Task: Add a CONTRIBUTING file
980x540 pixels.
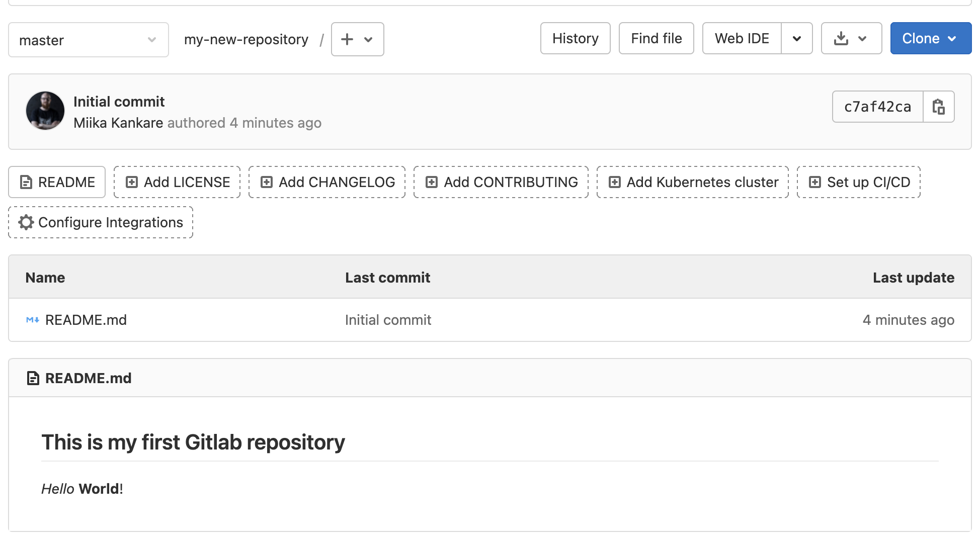Action: (x=501, y=182)
